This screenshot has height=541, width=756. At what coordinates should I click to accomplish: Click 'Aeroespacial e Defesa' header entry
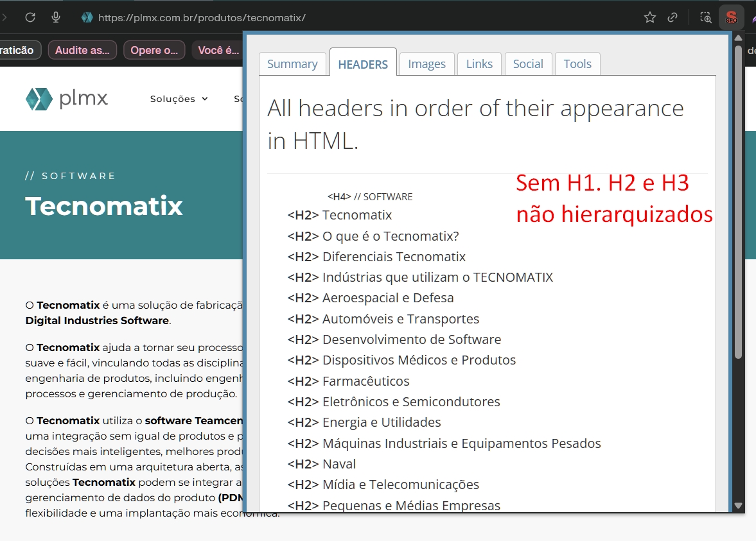point(370,298)
